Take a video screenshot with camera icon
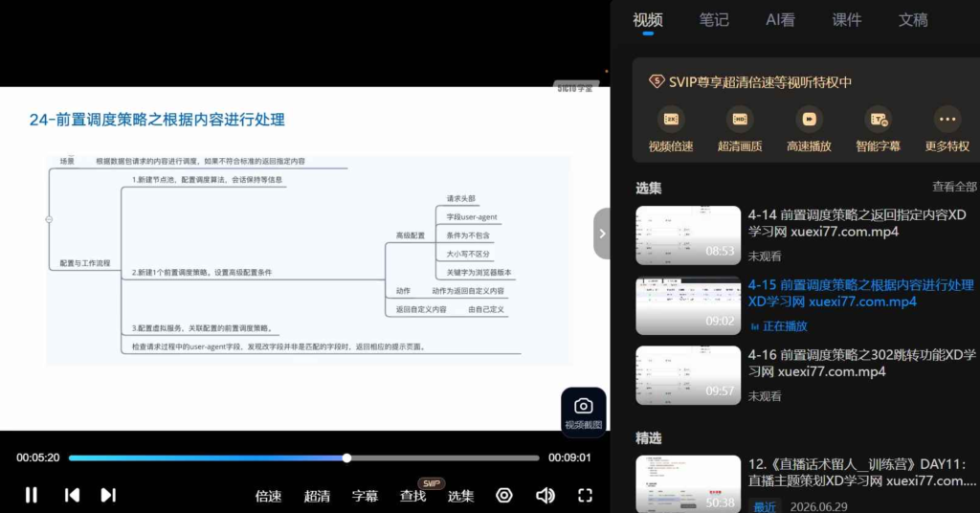 pos(583,412)
